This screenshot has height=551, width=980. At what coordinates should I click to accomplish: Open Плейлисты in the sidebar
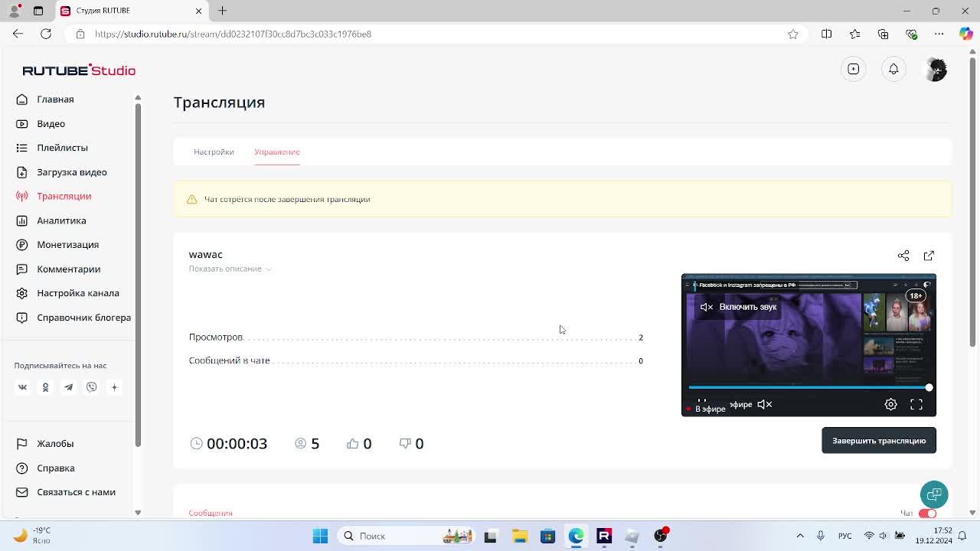click(62, 148)
